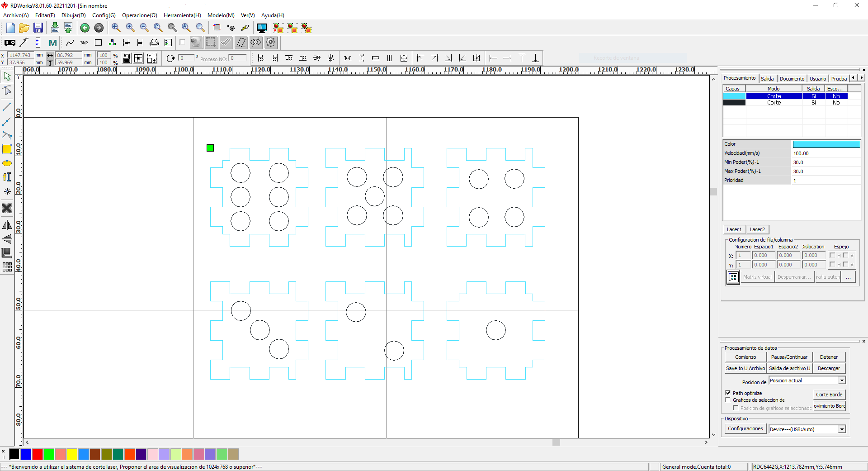Switch to the Usuario tab
This screenshot has width=868, height=471.
818,78
